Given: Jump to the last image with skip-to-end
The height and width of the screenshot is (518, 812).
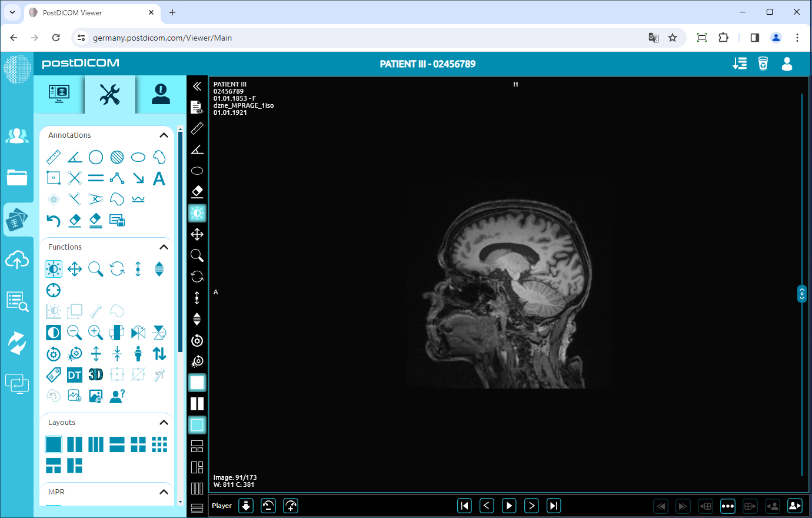Looking at the screenshot, I should (x=553, y=505).
